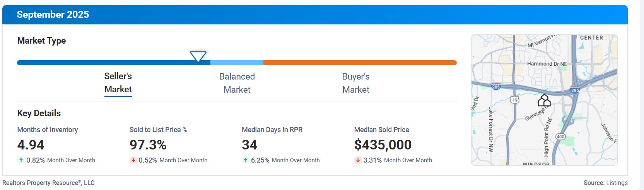The image size is (644, 190).
Task: Click the 97.3% sold to list value
Action: 148,145
